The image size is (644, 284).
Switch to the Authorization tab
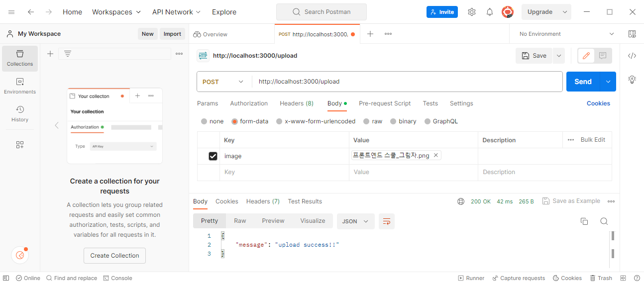pos(249,103)
